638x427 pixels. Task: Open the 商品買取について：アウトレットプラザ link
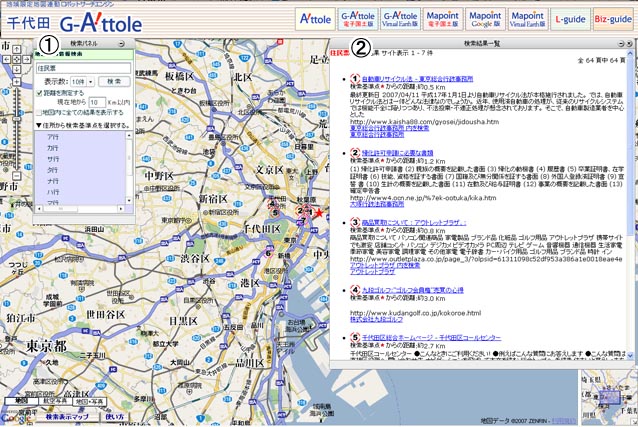pos(414,223)
